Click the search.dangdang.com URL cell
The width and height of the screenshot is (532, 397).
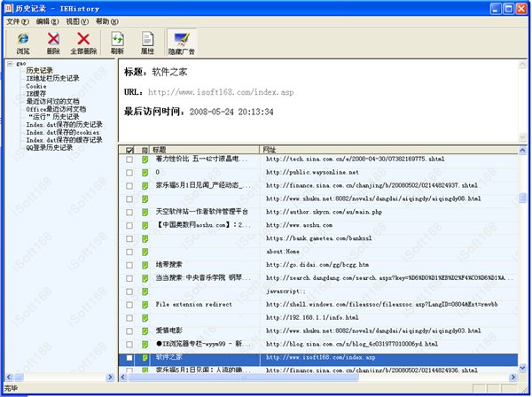tap(389, 278)
